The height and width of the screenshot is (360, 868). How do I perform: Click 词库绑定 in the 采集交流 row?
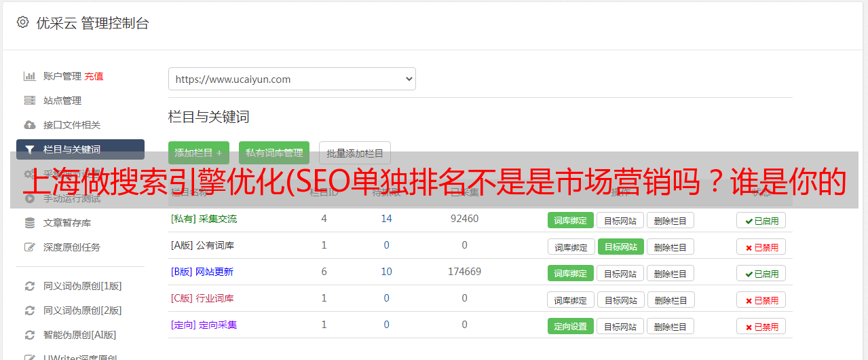point(571,220)
